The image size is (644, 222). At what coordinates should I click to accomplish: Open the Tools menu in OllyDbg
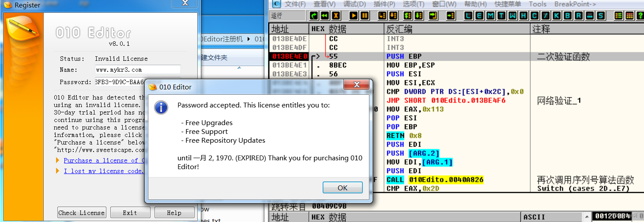pyautogui.click(x=538, y=4)
